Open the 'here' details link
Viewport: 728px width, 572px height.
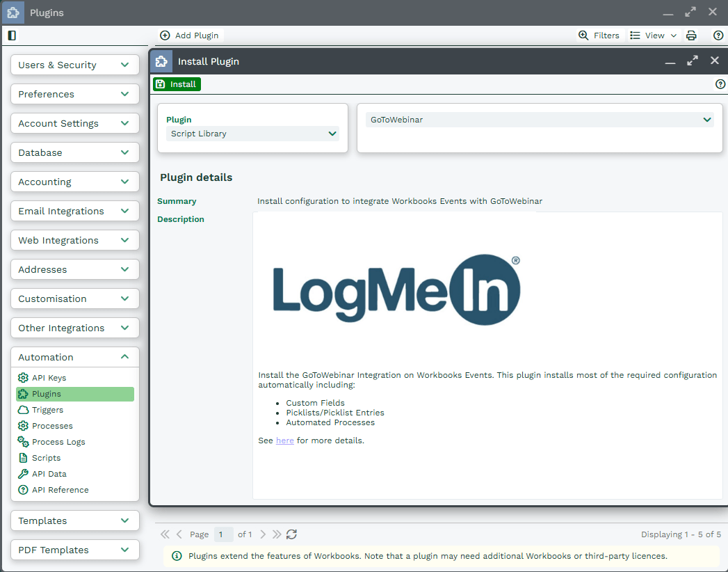point(284,440)
